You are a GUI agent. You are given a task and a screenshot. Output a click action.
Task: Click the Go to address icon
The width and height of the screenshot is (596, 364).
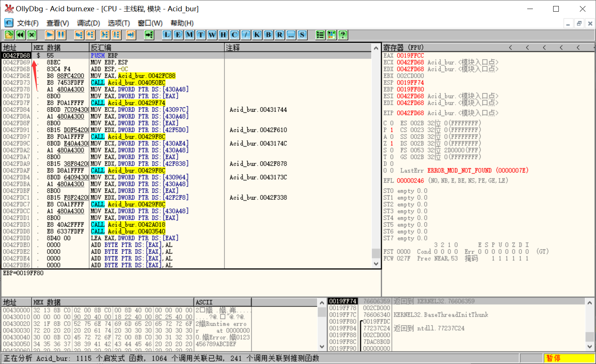pyautogui.click(x=149, y=35)
